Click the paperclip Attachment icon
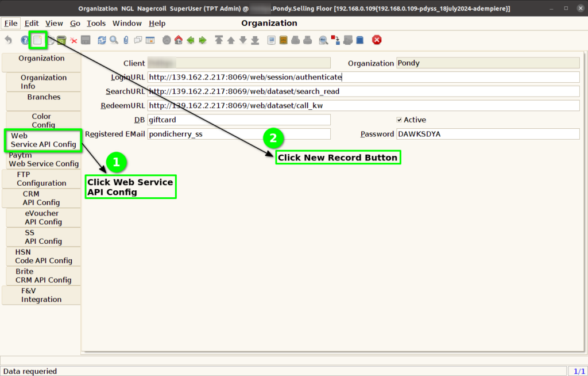The height and width of the screenshot is (376, 588). [126, 40]
